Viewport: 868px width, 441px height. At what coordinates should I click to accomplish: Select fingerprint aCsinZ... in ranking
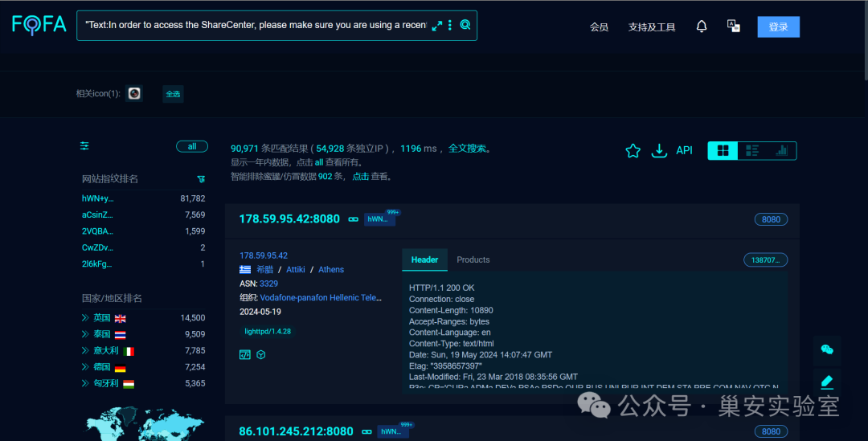pyautogui.click(x=97, y=214)
